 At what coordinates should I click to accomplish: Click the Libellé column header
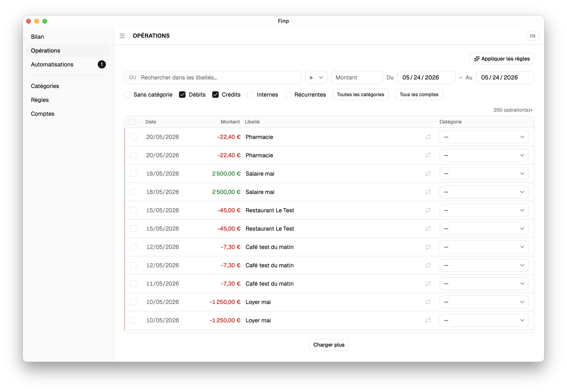pyautogui.click(x=252, y=122)
